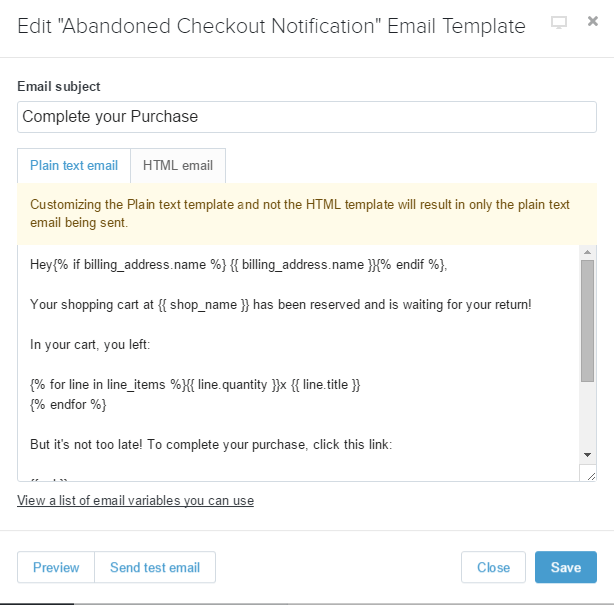Click the scrollbar up arrow in template editor

tap(588, 253)
